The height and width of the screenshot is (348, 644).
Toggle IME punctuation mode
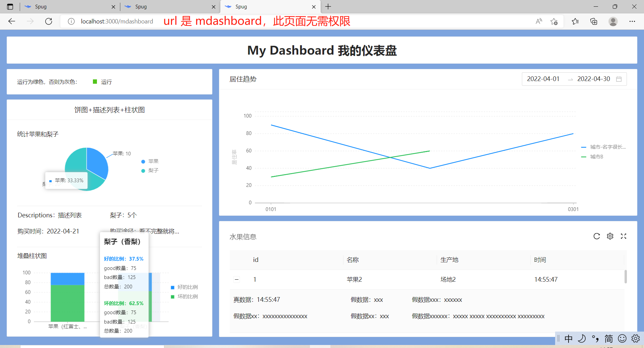pyautogui.click(x=595, y=339)
